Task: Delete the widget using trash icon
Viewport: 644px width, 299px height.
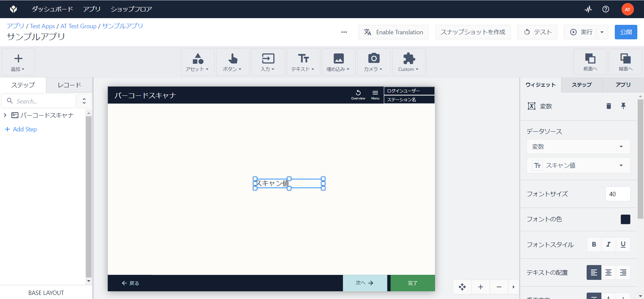Action: [609, 106]
